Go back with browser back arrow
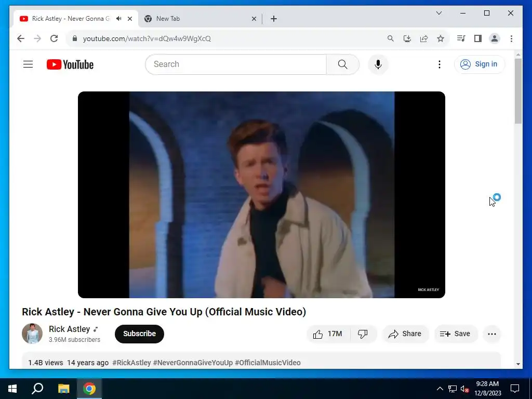The width and height of the screenshot is (532, 399). point(21,38)
